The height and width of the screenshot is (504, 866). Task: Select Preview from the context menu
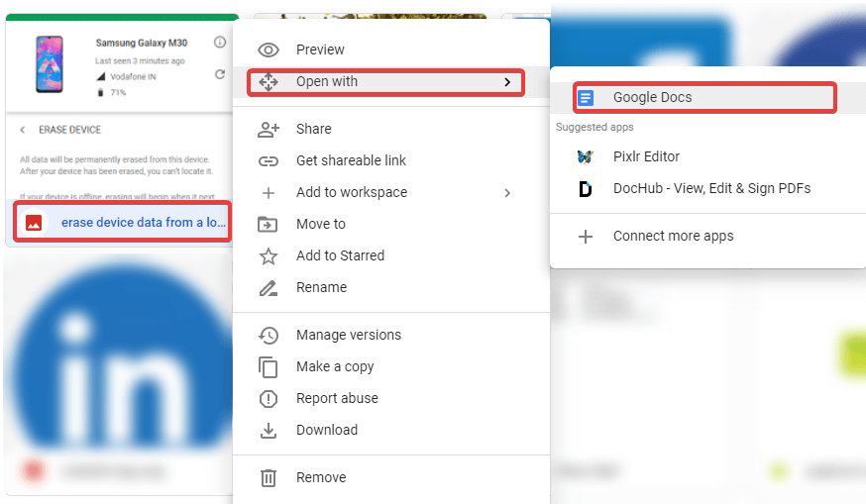[x=391, y=50]
